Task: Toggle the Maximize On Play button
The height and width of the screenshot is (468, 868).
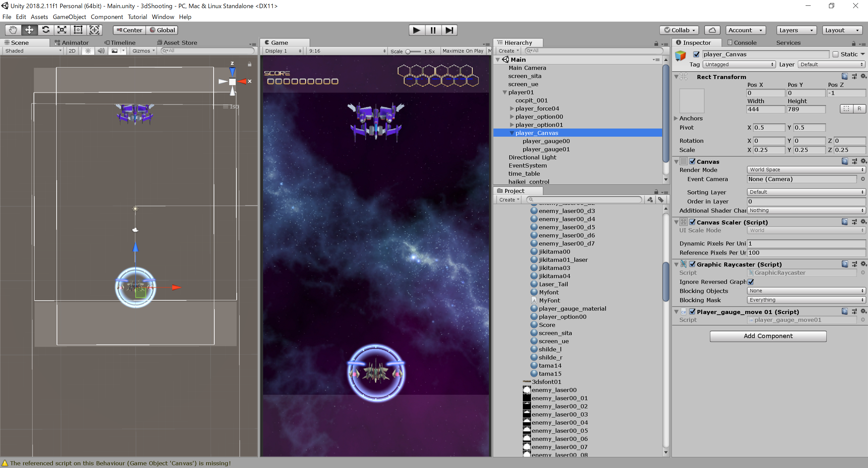Action: 462,51
